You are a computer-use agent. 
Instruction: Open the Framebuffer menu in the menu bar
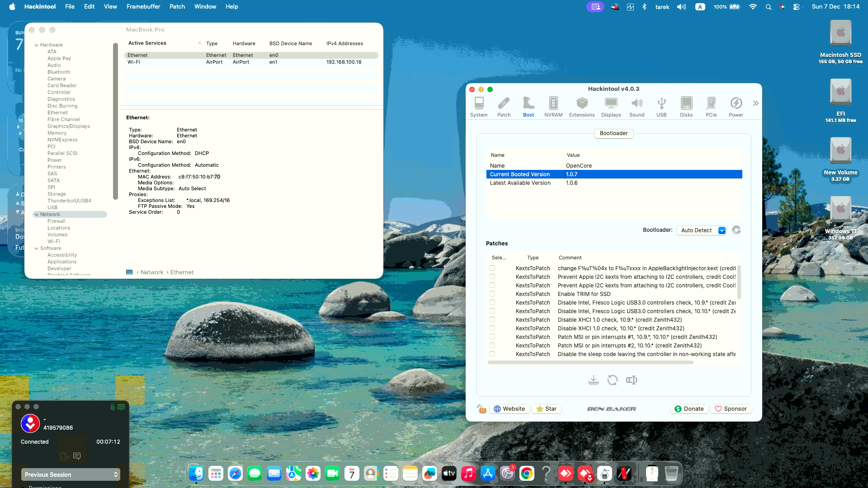pos(143,6)
